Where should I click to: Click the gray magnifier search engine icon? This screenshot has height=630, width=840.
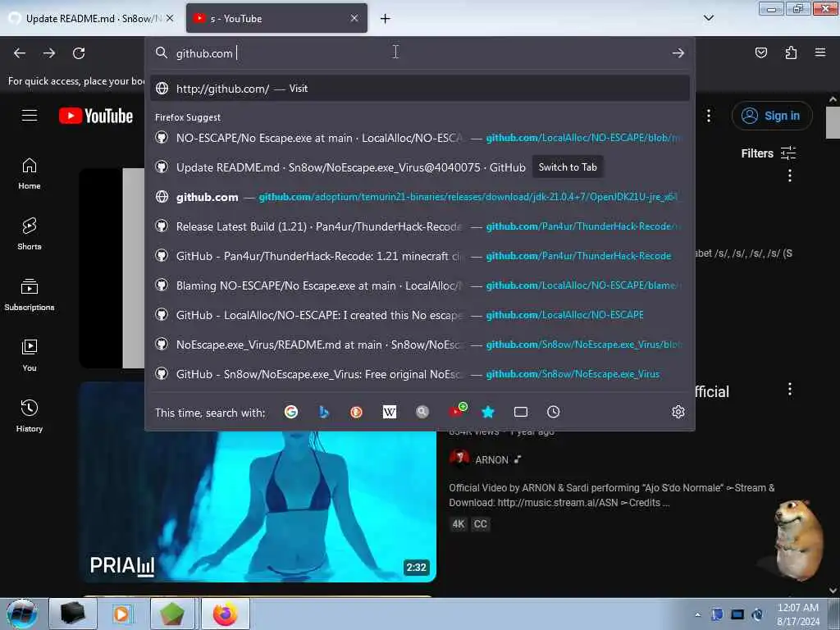(422, 412)
